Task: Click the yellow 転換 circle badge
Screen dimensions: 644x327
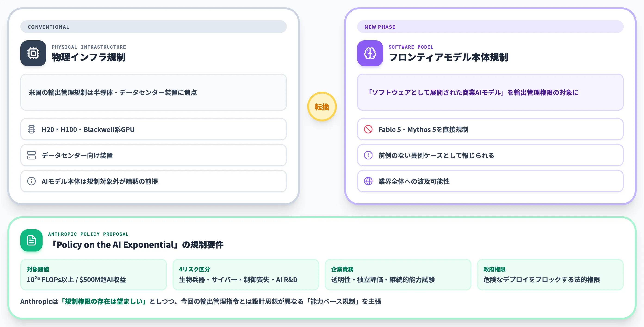Action: (322, 107)
